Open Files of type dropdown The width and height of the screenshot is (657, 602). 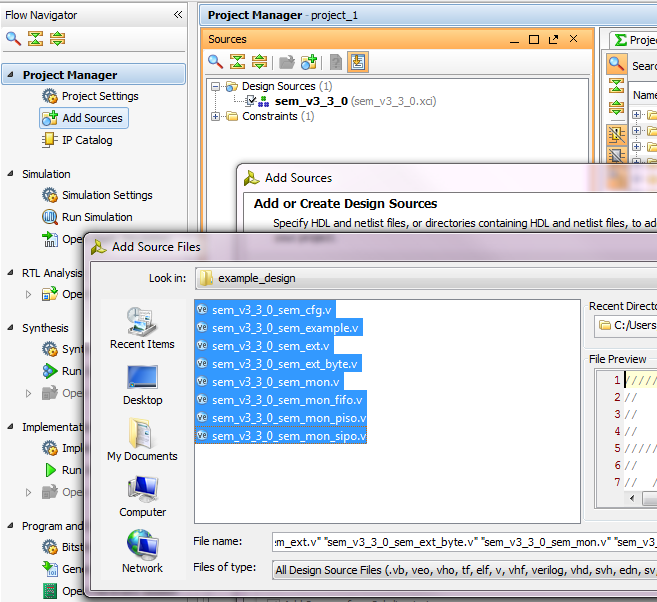tap(460, 569)
